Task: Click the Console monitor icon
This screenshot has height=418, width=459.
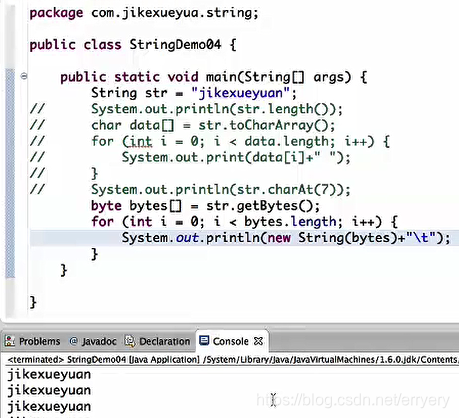Action: 204,340
